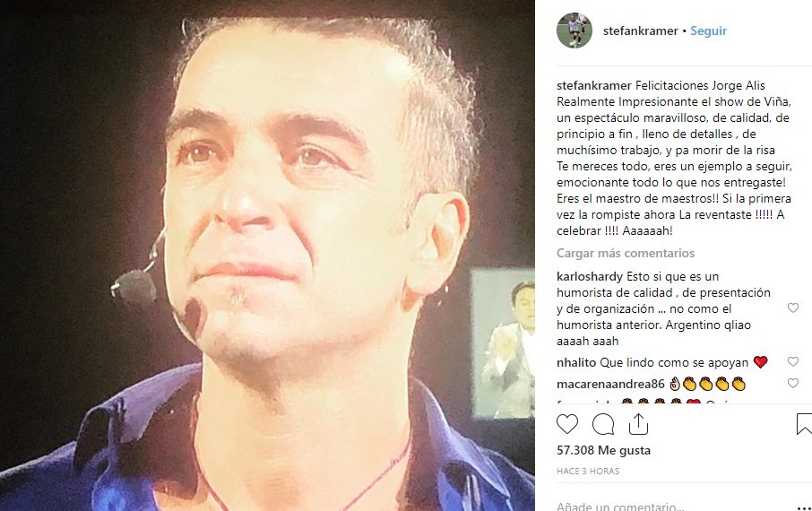Save the post with the bookmark icon
The image size is (812, 511).
coord(804,424)
